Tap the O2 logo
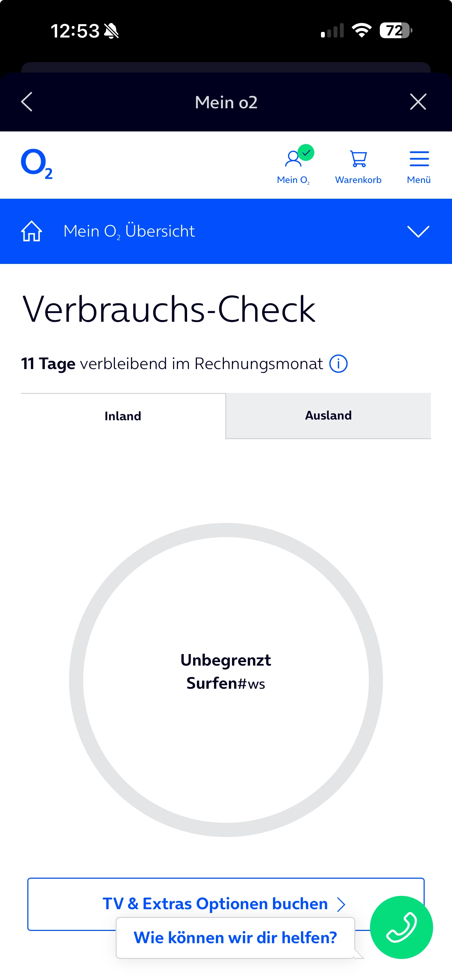Screen dimensions: 452x980 36,164
